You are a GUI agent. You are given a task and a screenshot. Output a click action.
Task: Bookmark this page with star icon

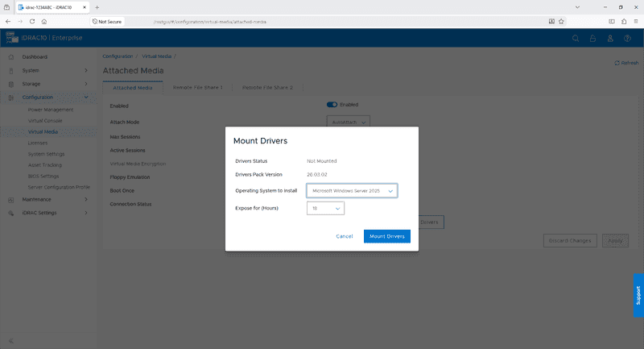(x=561, y=22)
